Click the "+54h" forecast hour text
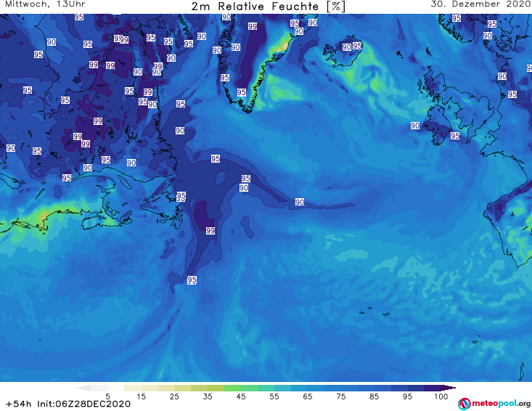 [x=19, y=404]
